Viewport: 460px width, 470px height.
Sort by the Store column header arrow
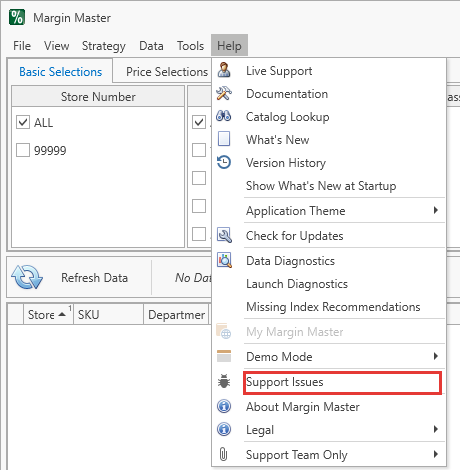(x=62, y=314)
